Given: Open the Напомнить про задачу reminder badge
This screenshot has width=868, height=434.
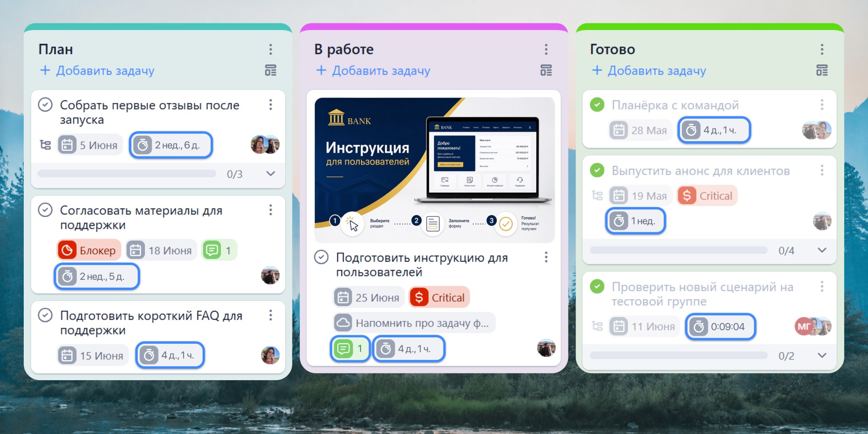Looking at the screenshot, I should coord(414,323).
